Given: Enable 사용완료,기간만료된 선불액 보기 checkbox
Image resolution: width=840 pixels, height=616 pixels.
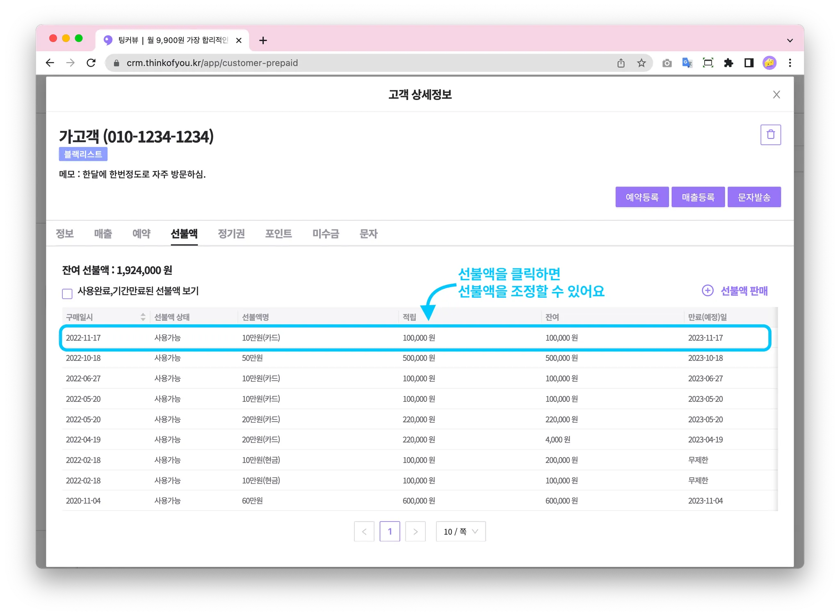Looking at the screenshot, I should point(67,294).
